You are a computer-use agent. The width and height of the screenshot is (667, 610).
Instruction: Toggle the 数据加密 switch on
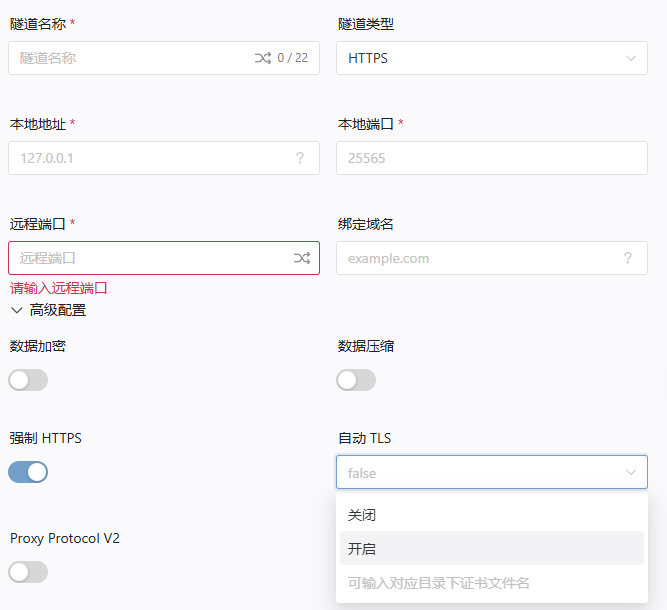(28, 380)
